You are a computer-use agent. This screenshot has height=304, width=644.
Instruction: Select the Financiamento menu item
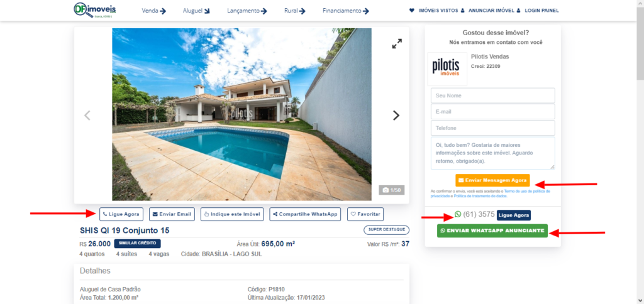point(346,11)
